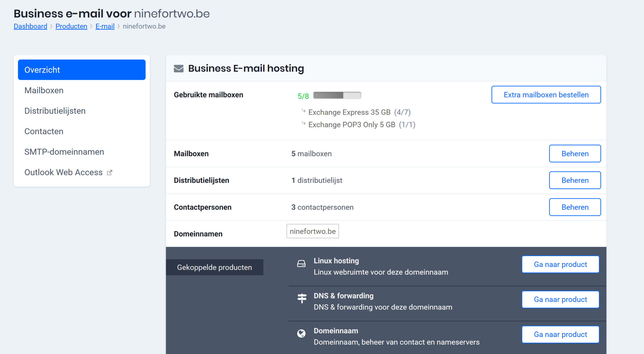The height and width of the screenshot is (354, 644).
Task: Click 'Domeinnaam, beheer van contact en nameservers' text
Action: click(396, 342)
